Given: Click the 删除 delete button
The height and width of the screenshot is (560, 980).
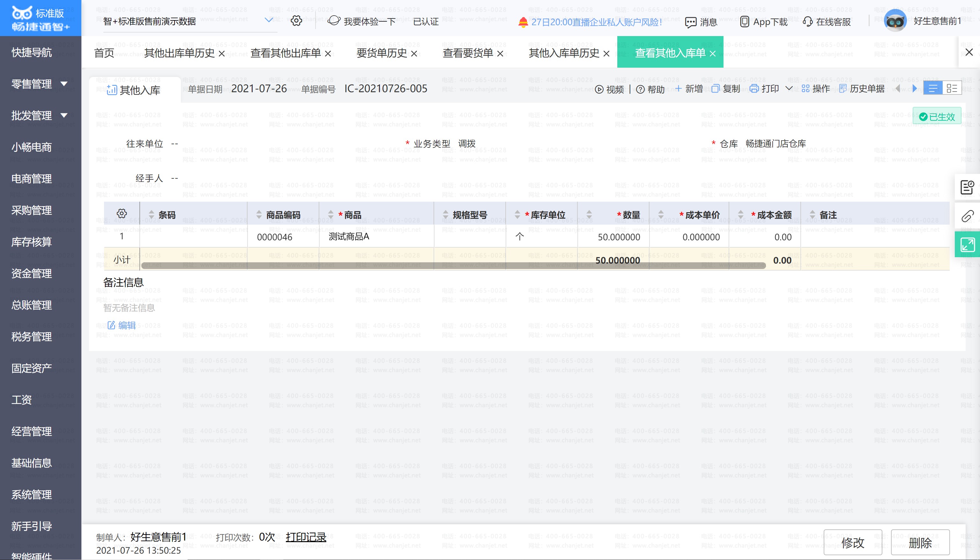Looking at the screenshot, I should [x=920, y=543].
